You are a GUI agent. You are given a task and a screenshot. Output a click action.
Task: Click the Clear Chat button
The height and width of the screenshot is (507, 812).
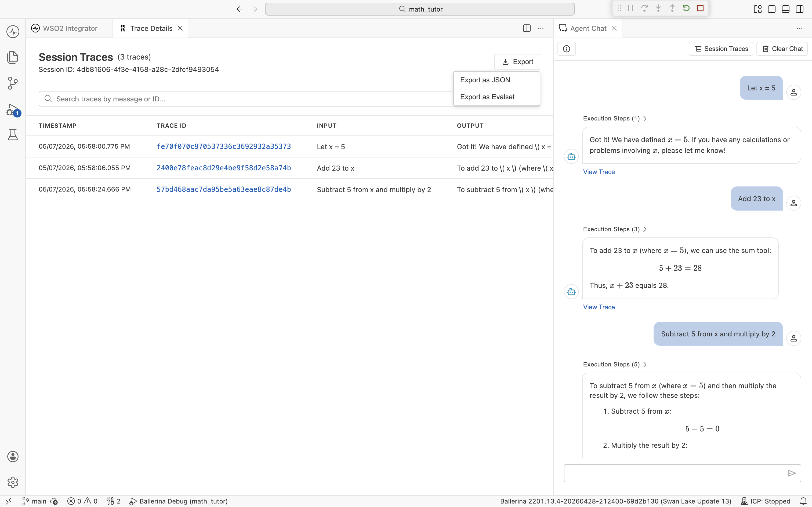tap(782, 49)
